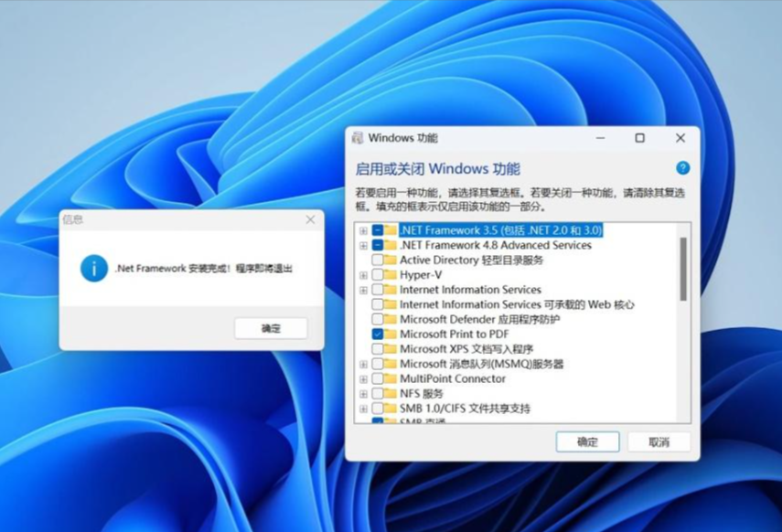Click the NFS 服务 folder icon
The image size is (782, 532).
point(391,394)
